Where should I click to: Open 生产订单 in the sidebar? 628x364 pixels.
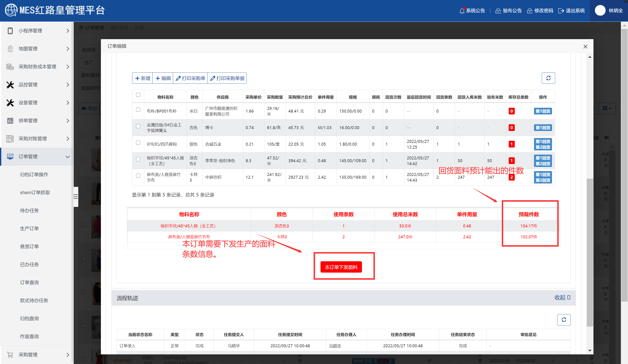[x=29, y=229]
